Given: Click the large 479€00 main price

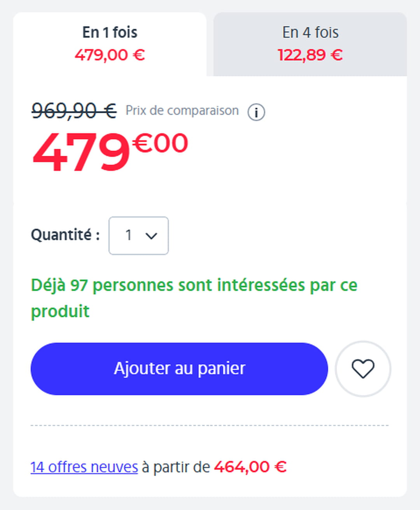Looking at the screenshot, I should (x=110, y=151).
